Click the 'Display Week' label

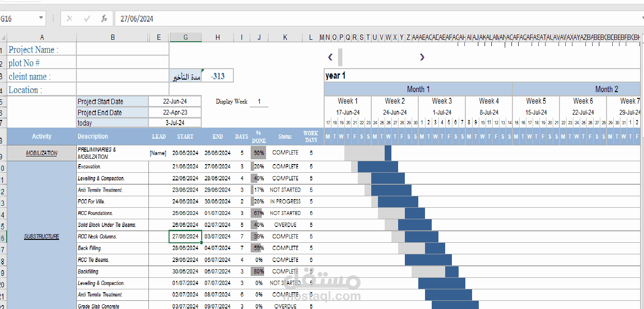coord(231,101)
